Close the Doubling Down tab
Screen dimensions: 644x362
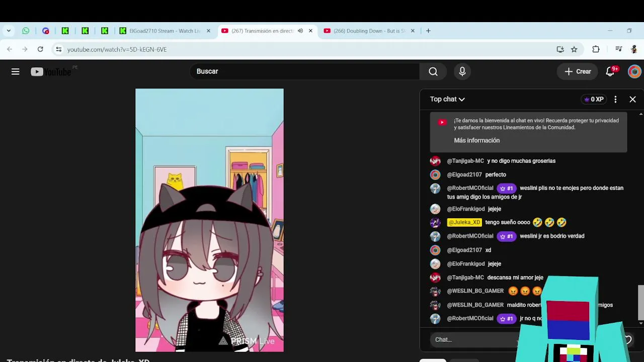413,31
